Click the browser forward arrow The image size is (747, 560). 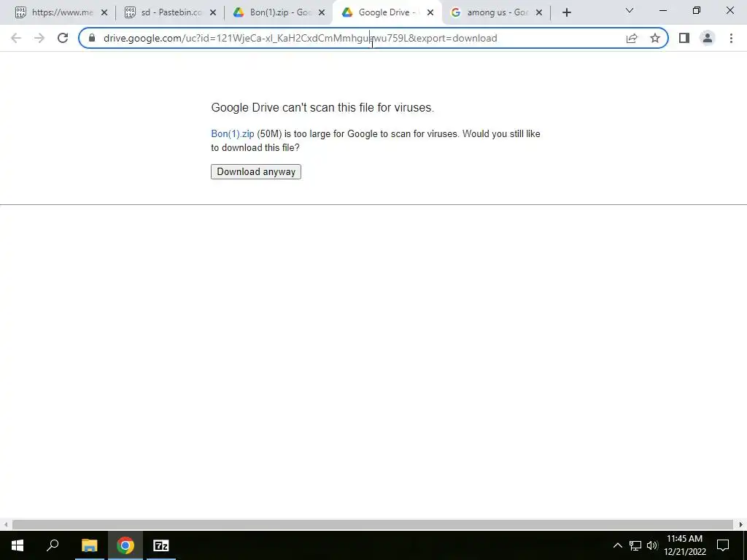(x=39, y=38)
